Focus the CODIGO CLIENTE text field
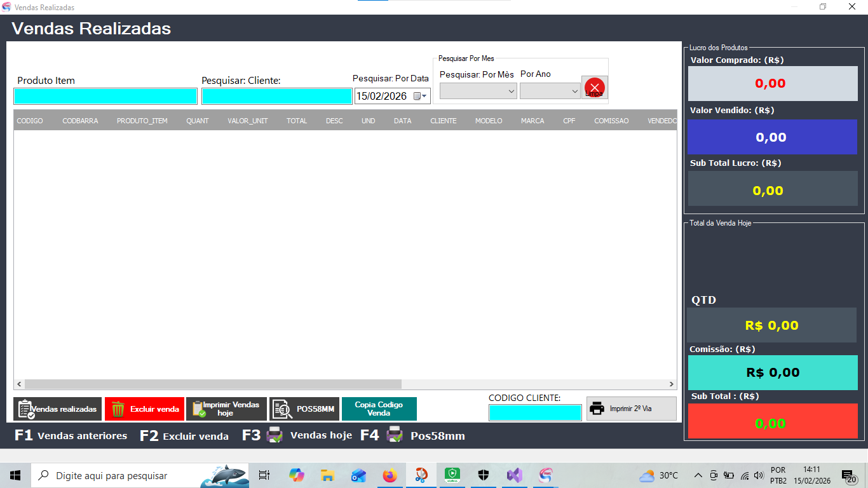The height and width of the screenshot is (488, 868). [x=534, y=412]
